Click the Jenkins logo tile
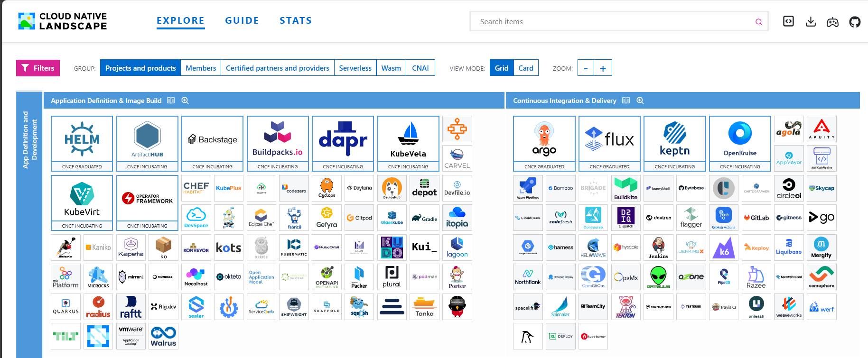Image resolution: width=868 pixels, height=358 pixels. [658, 248]
